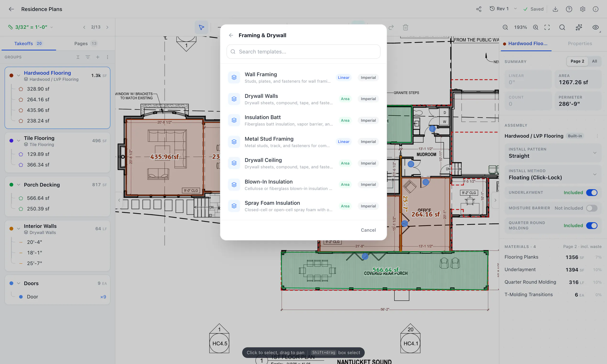Screen dimensions: 607x364
Task: Select the pointer selection tool
Action: tap(201, 27)
